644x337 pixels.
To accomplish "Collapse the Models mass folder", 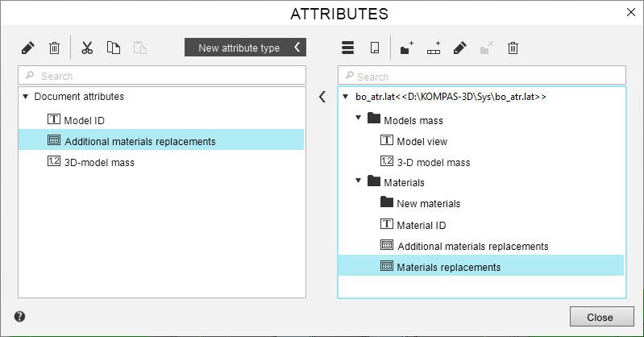I will click(x=359, y=119).
